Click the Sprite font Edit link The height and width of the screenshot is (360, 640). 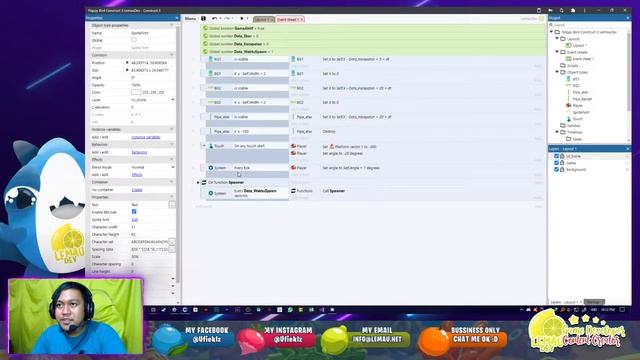point(135,220)
